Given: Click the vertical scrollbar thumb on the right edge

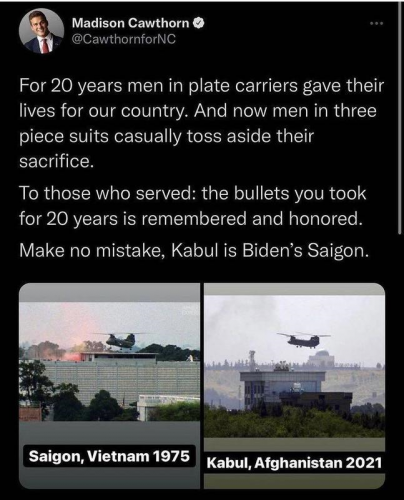Looking at the screenshot, I should pyautogui.click(x=400, y=117).
